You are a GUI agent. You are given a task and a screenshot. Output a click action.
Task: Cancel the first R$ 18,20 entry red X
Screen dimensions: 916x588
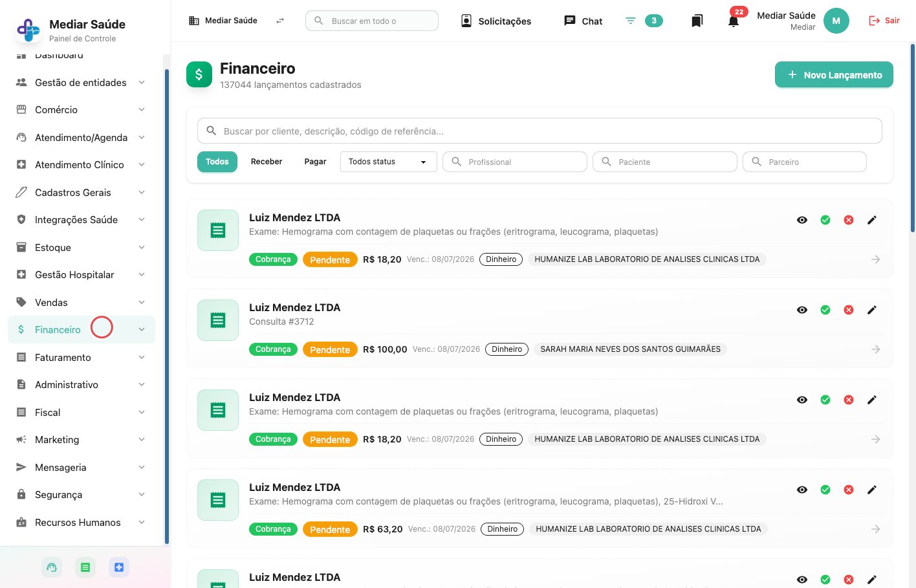[x=849, y=220]
